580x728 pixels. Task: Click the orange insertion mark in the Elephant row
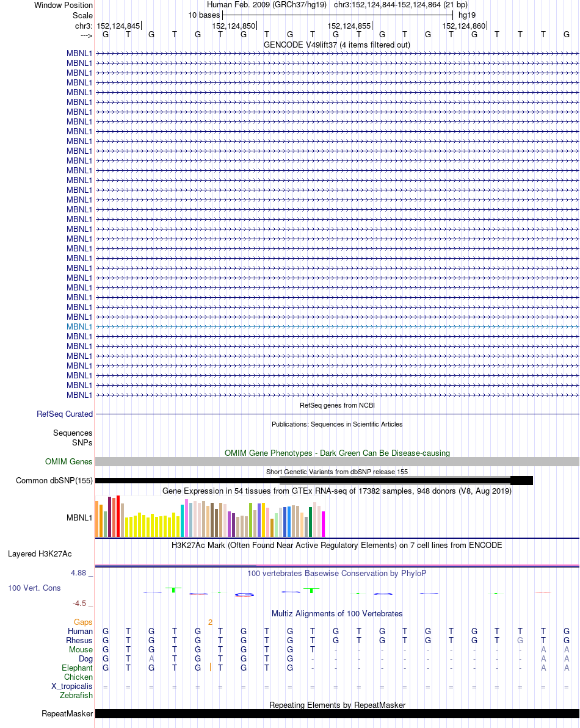click(x=211, y=667)
